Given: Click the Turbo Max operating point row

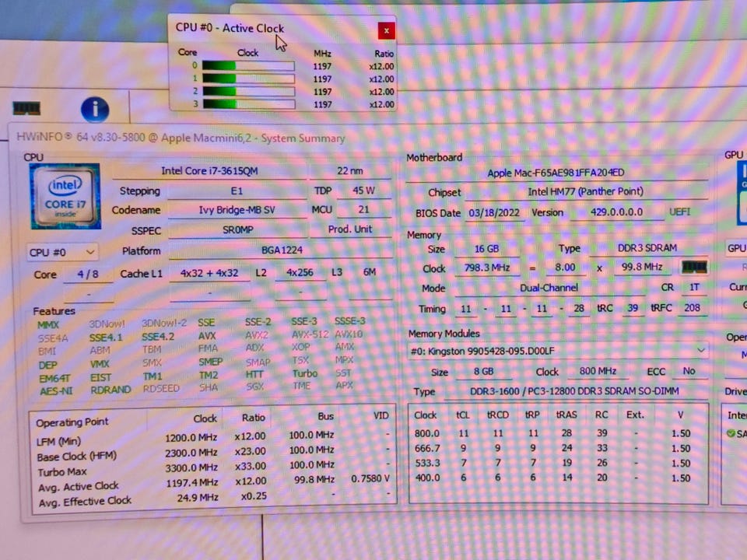Looking at the screenshot, I should 214,467.
